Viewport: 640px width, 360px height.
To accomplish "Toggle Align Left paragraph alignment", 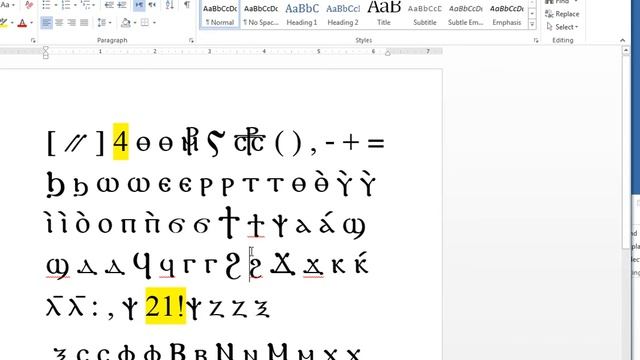I will click(x=47, y=23).
